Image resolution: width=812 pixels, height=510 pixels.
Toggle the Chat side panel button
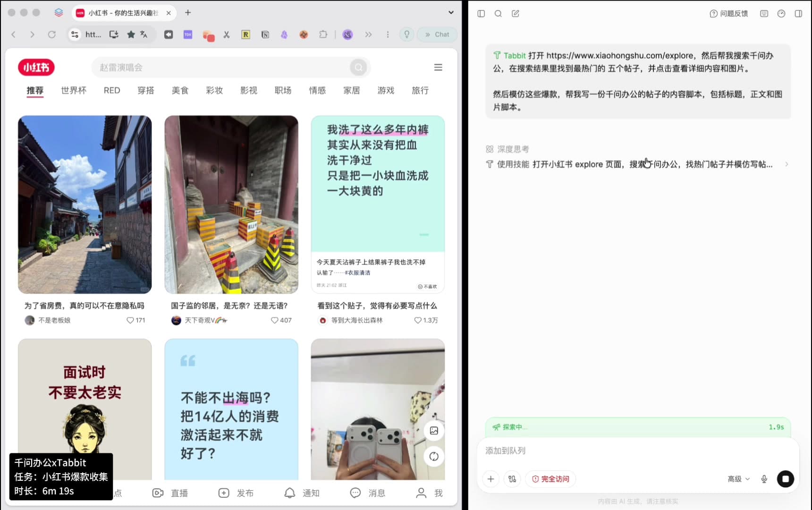(x=437, y=34)
